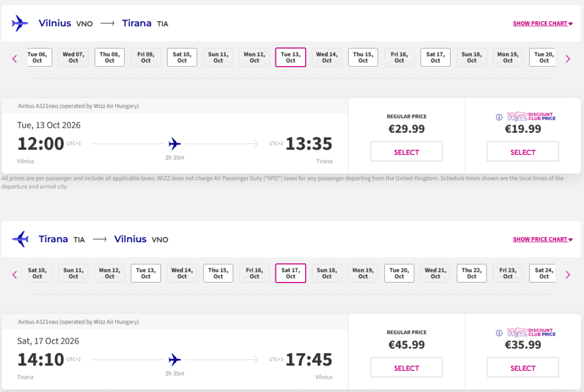Click the Wizz Discount Club info icon on return flight
Screen dimensions: 584x392
[499, 333]
